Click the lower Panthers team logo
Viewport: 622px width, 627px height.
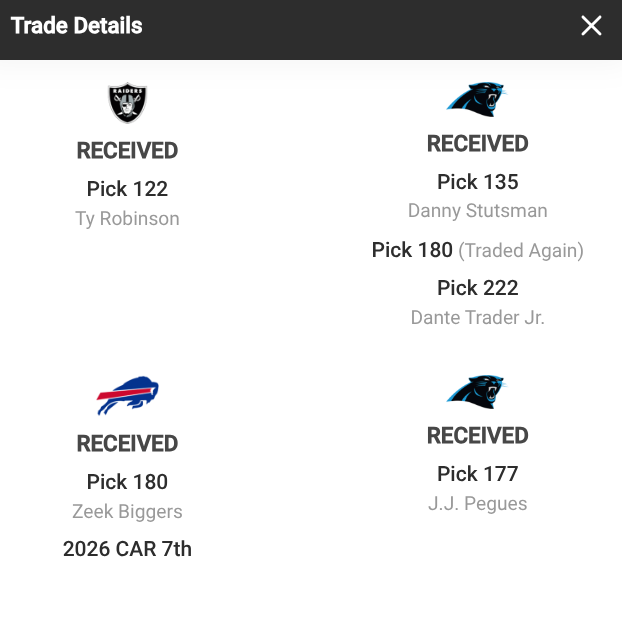pyautogui.click(x=477, y=391)
